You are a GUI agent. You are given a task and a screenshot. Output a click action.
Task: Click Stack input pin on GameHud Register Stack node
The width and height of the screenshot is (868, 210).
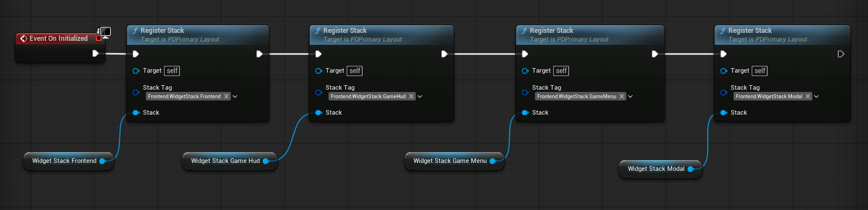point(318,112)
